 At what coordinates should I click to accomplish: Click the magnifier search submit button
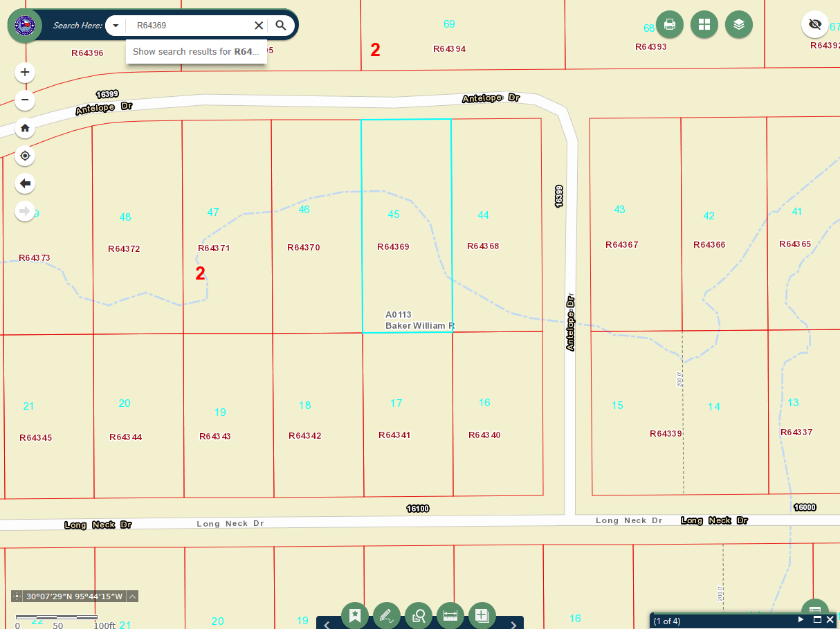[x=280, y=26]
